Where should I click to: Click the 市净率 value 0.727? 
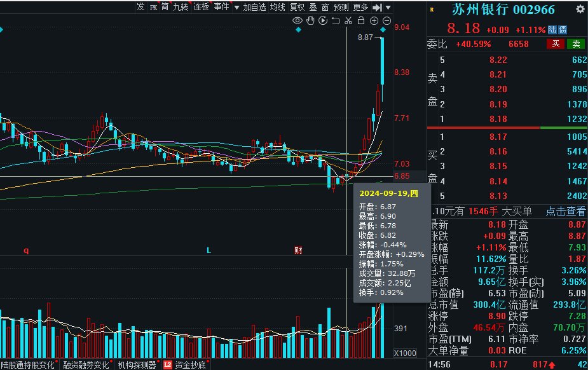575,339
